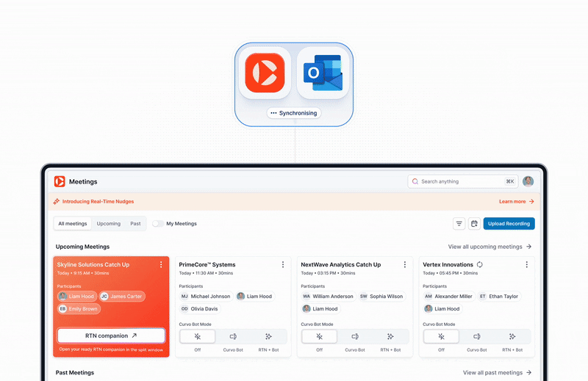Open Skyline Solutions Catch Up options menu

coord(161,264)
